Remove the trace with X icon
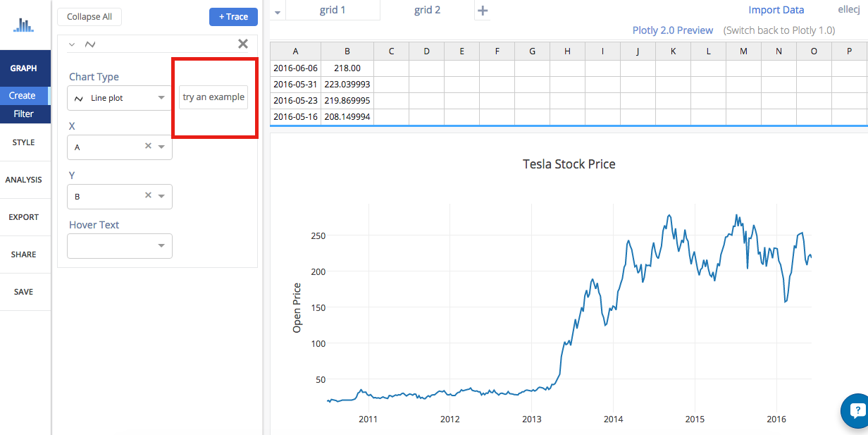 [243, 44]
